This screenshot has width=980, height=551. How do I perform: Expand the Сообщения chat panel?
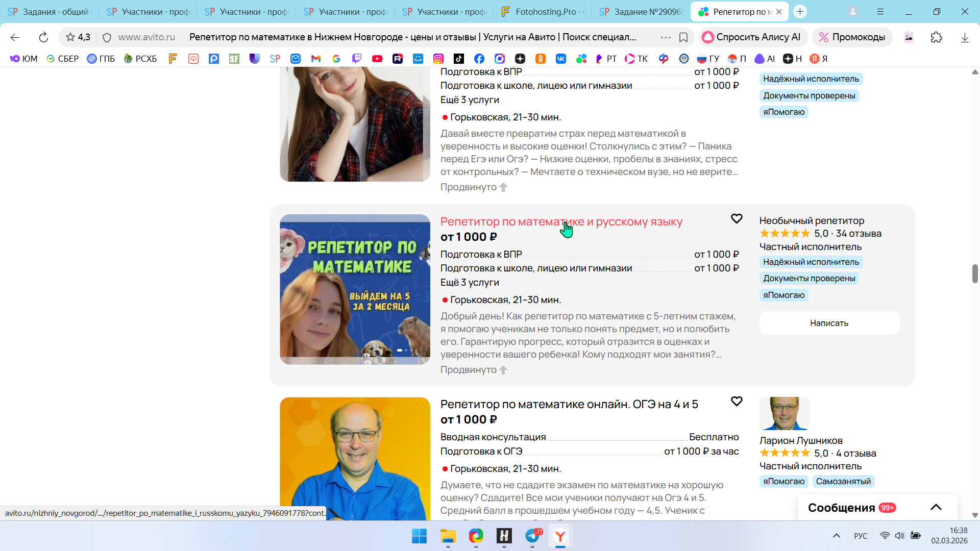[x=936, y=507]
